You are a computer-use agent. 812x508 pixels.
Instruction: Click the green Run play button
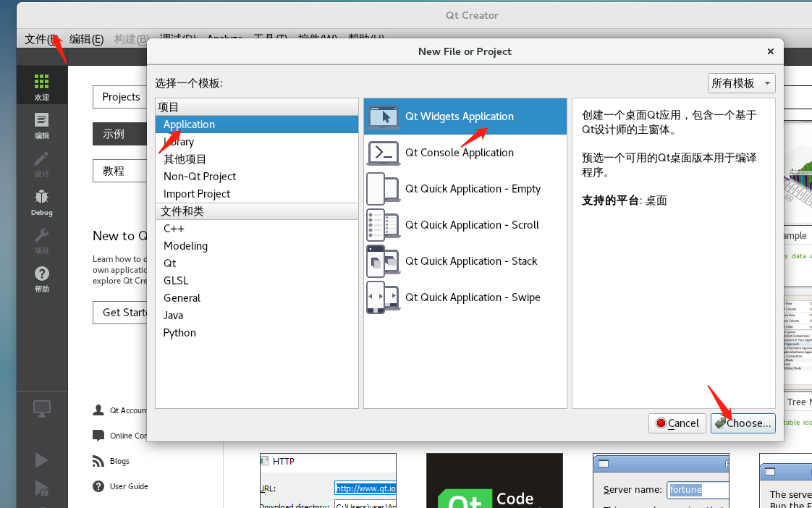pyautogui.click(x=41, y=460)
